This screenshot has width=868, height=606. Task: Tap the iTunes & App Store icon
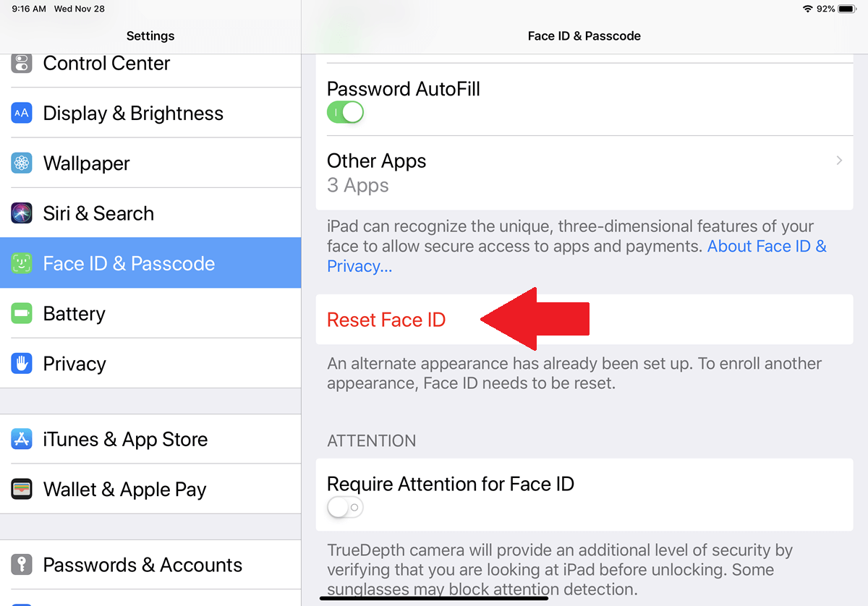(x=22, y=439)
